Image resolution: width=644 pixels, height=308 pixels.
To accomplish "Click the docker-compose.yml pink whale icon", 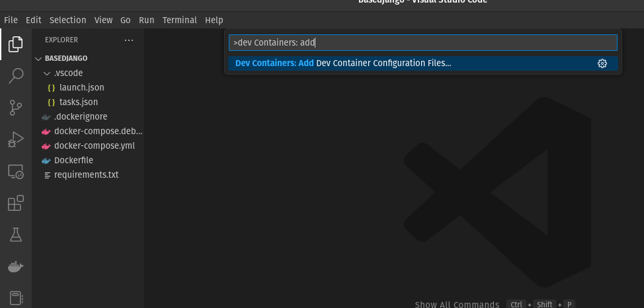I will click(46, 146).
